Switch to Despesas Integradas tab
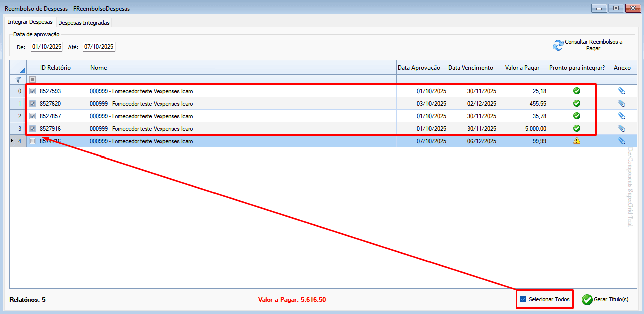 pos(84,23)
